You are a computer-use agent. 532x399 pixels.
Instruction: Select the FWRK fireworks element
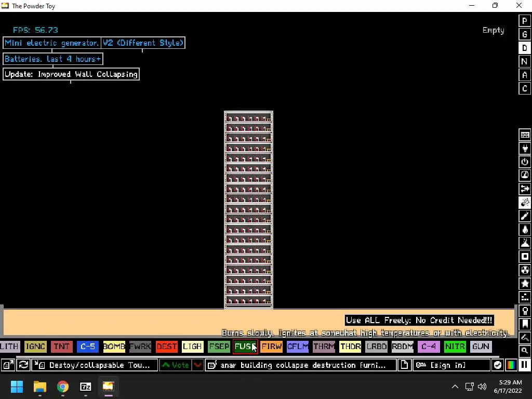(140, 347)
